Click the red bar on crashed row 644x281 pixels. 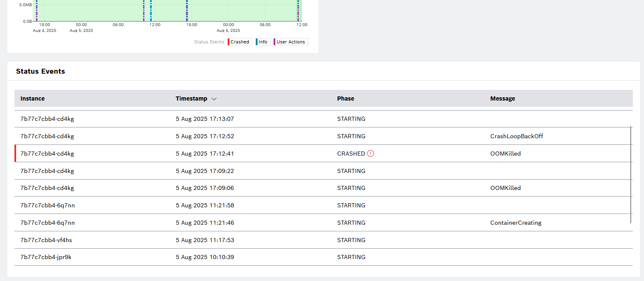click(15, 154)
